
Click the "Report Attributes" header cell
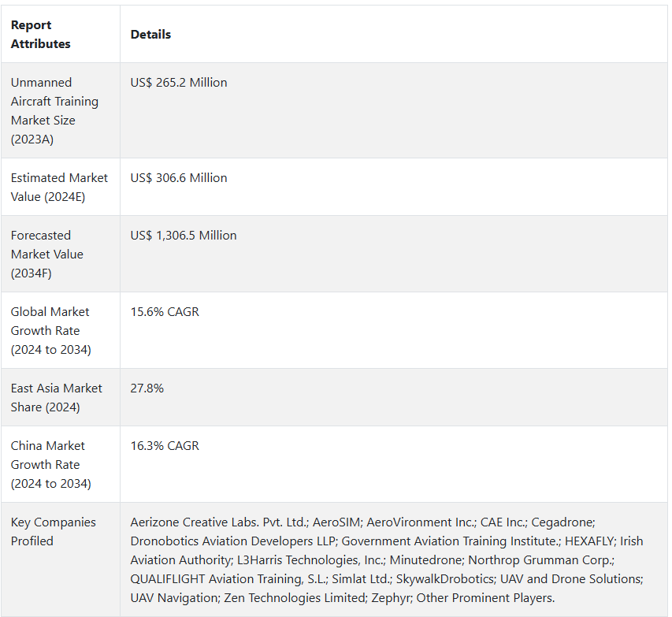41,35
